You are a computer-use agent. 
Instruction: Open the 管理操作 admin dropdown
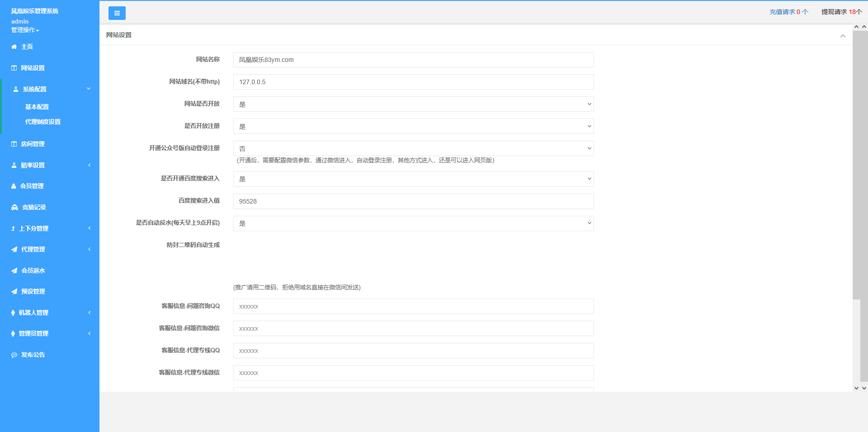coord(25,30)
